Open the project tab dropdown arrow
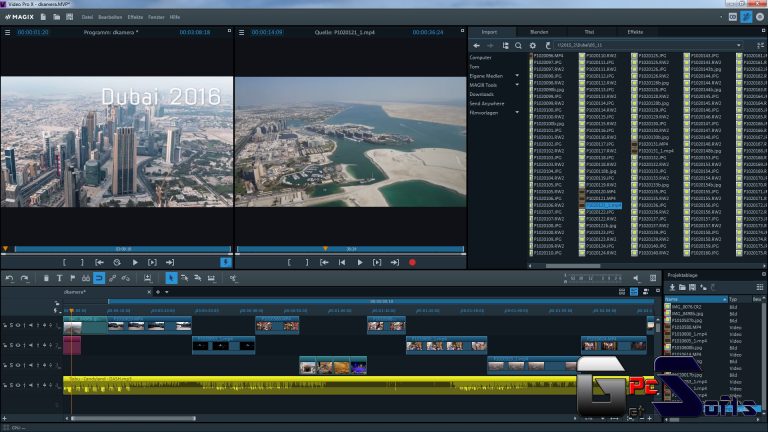The image size is (768, 432). 167,292
